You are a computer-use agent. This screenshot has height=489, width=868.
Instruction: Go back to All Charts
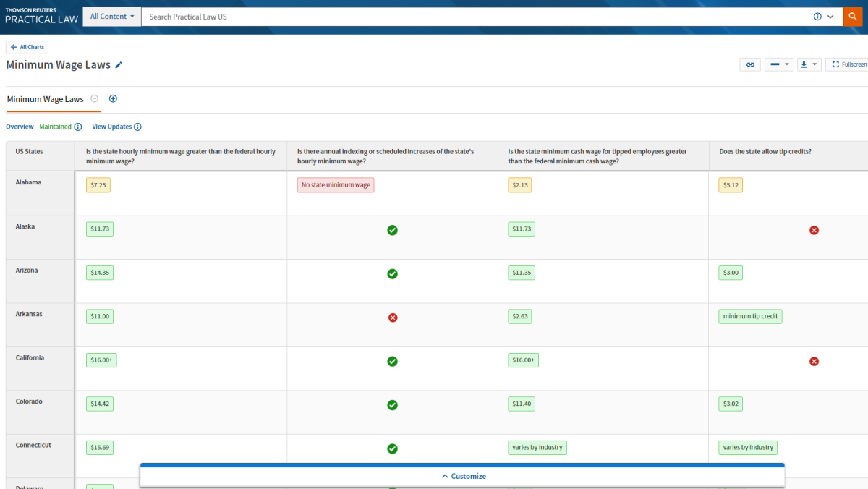(x=27, y=47)
